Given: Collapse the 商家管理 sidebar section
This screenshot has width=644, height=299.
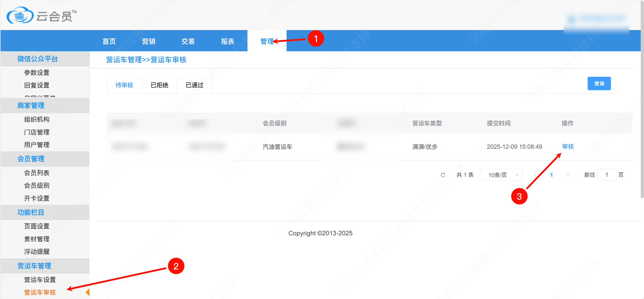Looking at the screenshot, I should [31, 106].
